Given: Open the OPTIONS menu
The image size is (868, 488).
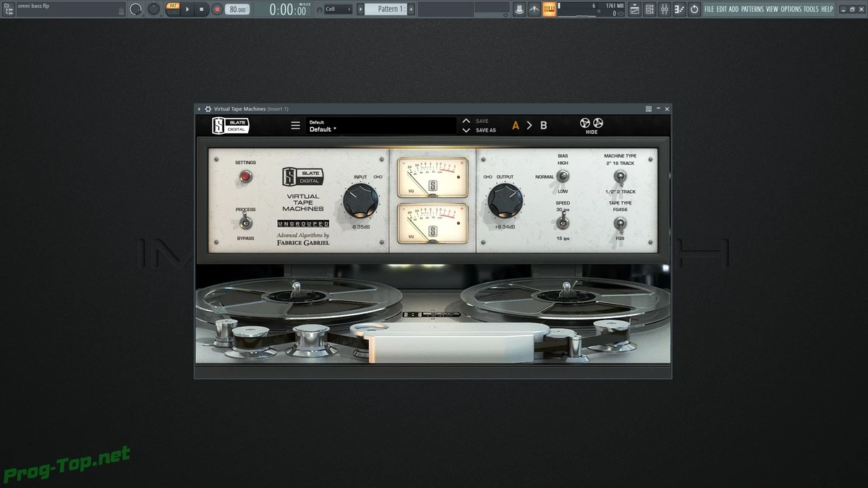Looking at the screenshot, I should pos(791,9).
